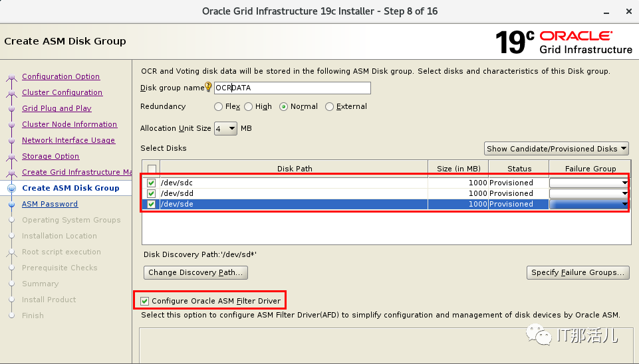The height and width of the screenshot is (364, 639).
Task: Close the installer window
Action: coord(629,12)
